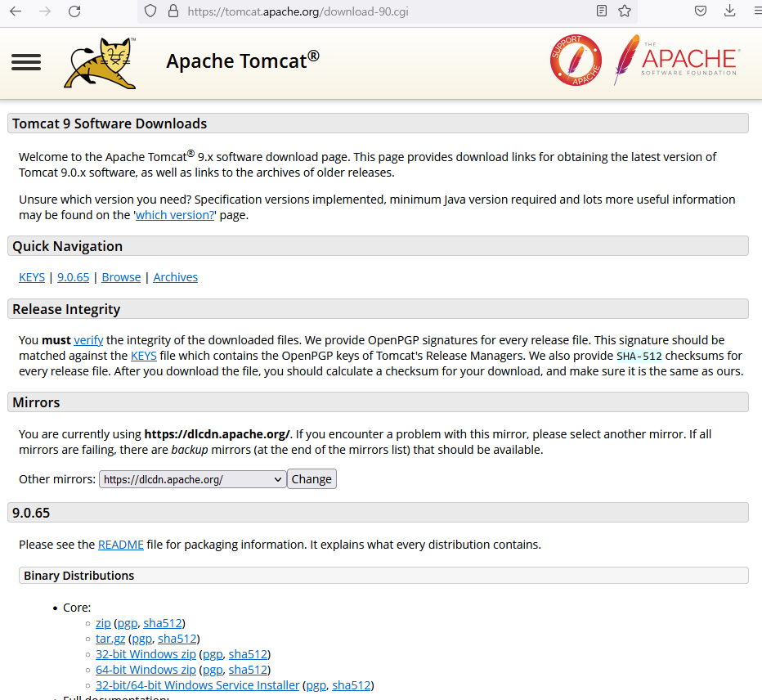Click the browser forward arrow
Image resolution: width=762 pixels, height=700 pixels.
pos(45,11)
